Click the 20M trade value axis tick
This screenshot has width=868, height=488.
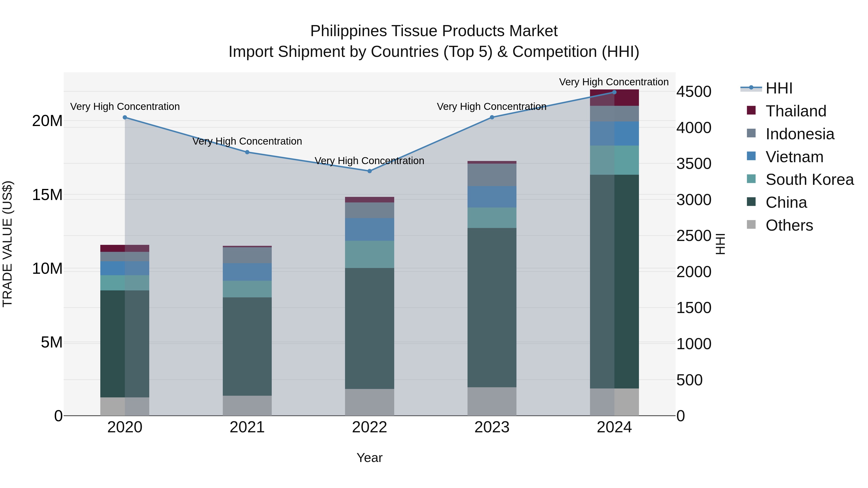(x=47, y=121)
